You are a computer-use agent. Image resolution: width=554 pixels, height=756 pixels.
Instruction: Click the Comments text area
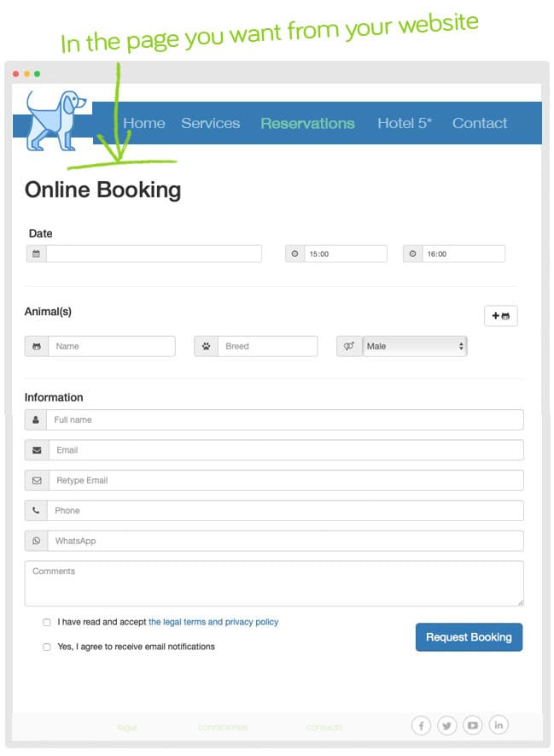274,583
